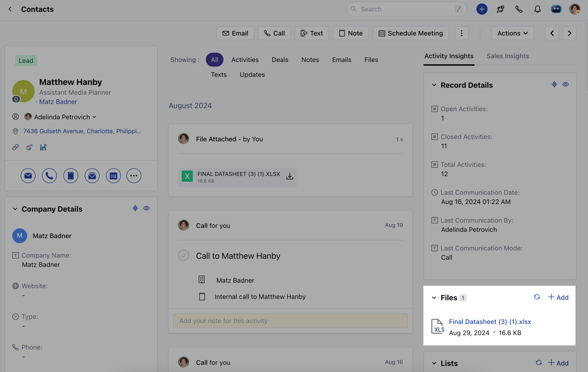588x372 pixels.
Task: Click the round calendar icon in the contact card
Action: [113, 176]
